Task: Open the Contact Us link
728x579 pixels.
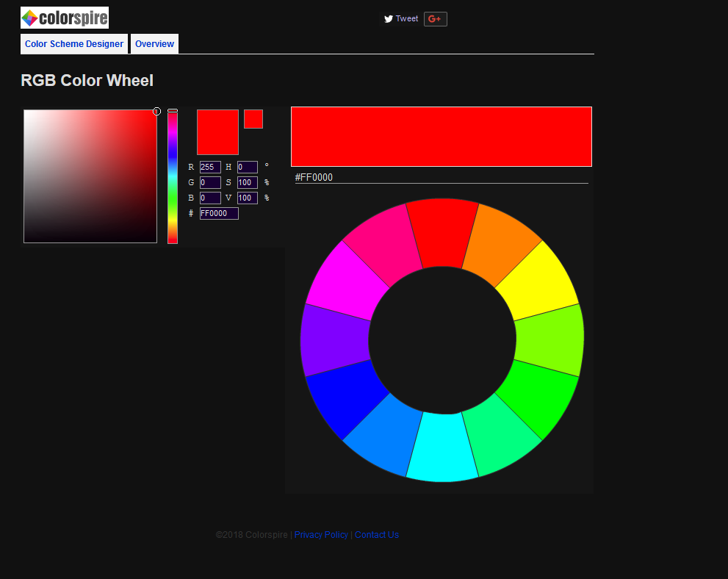Action: [x=377, y=535]
